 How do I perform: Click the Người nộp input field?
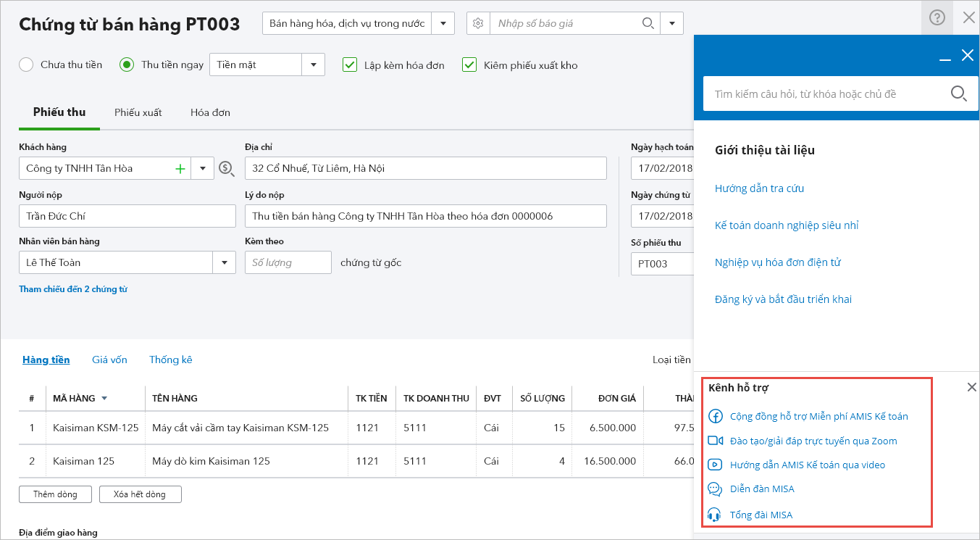(x=127, y=216)
